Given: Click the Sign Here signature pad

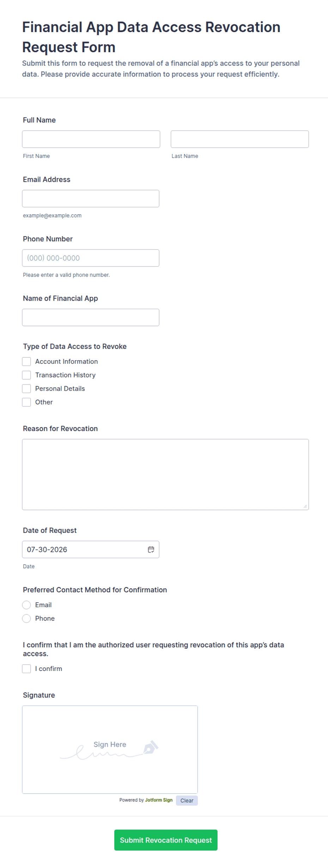Looking at the screenshot, I should [110, 750].
